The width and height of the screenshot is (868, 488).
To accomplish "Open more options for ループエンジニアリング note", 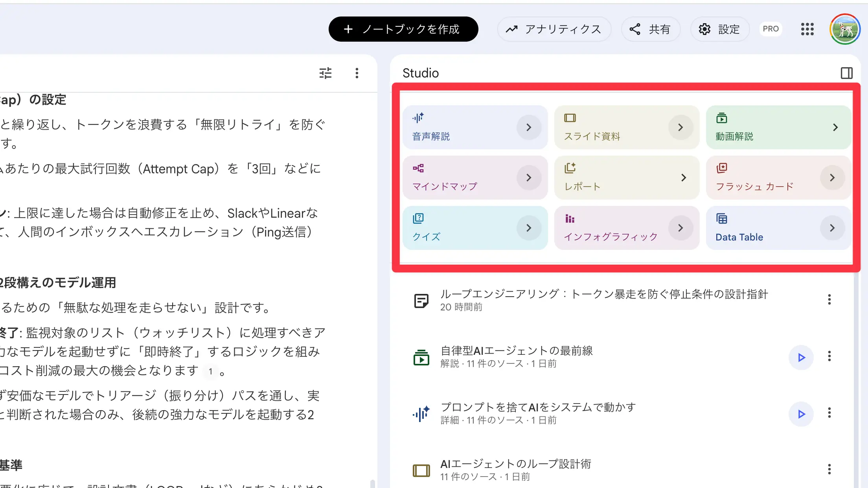I will coord(829,300).
